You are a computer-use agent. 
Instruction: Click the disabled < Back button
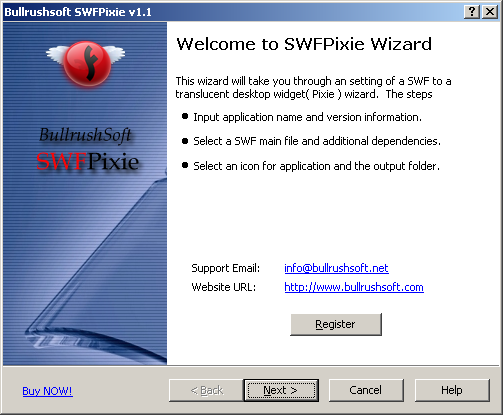tap(206, 390)
